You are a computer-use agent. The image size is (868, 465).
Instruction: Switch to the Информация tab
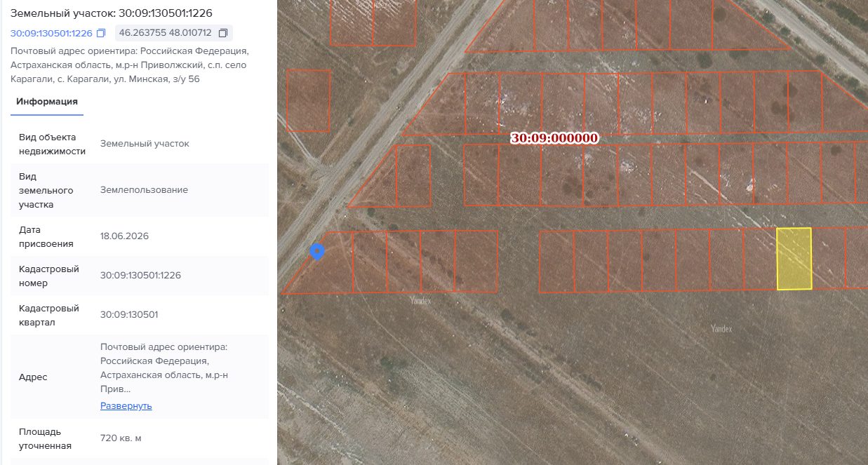(x=47, y=102)
